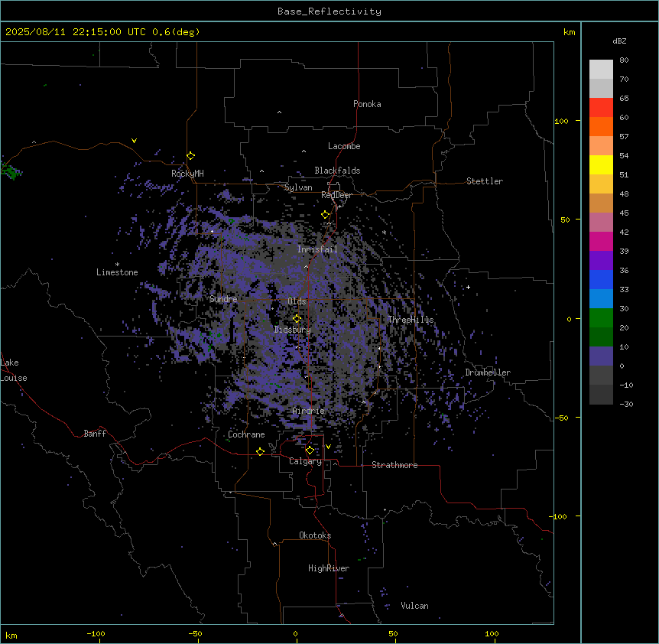Click the Cochrane label
659x644 pixels.
(246, 434)
